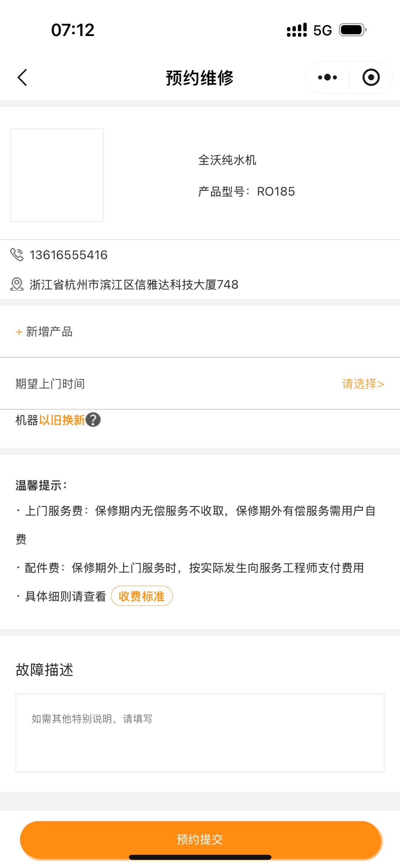The width and height of the screenshot is (400, 868).
Task: Open the 请选择 visit time picker
Action: point(362,384)
